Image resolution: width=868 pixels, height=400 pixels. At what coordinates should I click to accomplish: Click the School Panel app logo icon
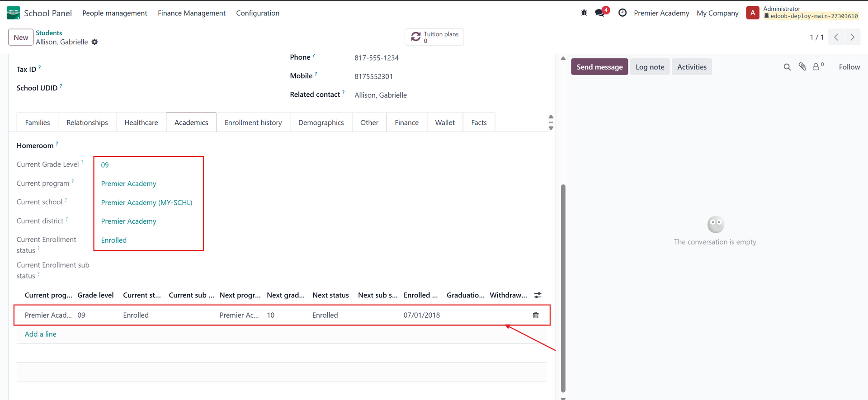(13, 13)
